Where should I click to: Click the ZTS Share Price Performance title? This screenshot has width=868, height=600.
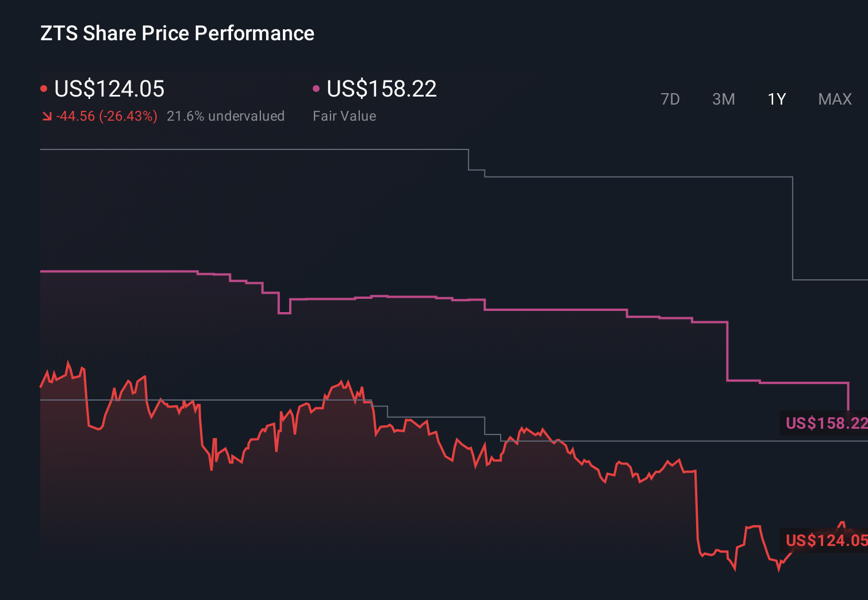coord(176,33)
